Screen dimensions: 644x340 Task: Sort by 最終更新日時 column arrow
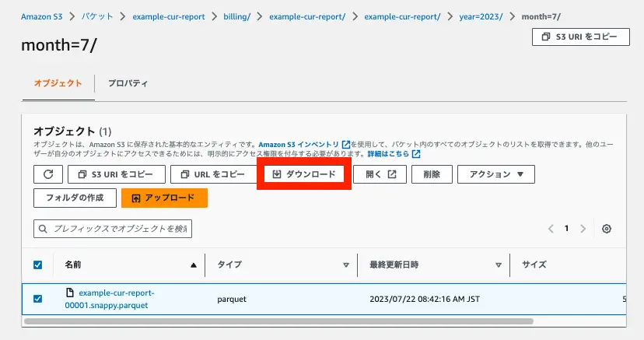click(499, 265)
